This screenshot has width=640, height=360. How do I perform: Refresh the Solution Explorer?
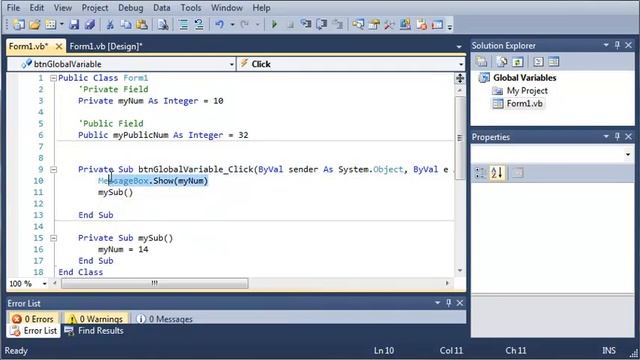click(x=518, y=62)
